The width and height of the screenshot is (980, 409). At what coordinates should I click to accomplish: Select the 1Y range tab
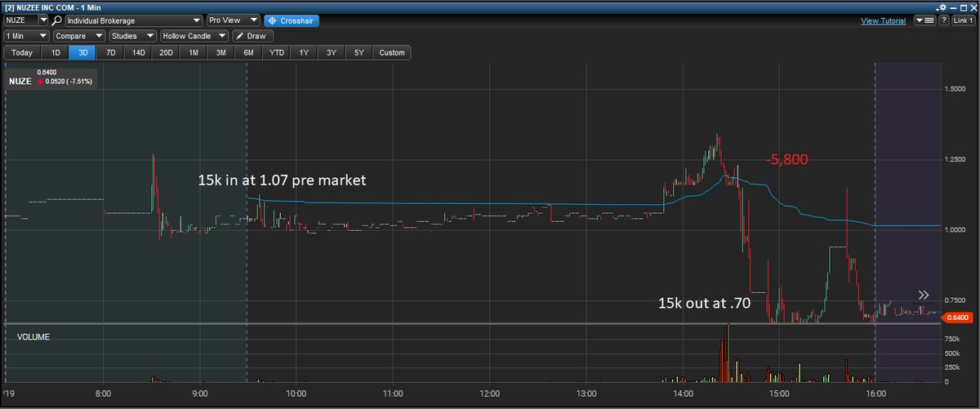pyautogui.click(x=304, y=52)
